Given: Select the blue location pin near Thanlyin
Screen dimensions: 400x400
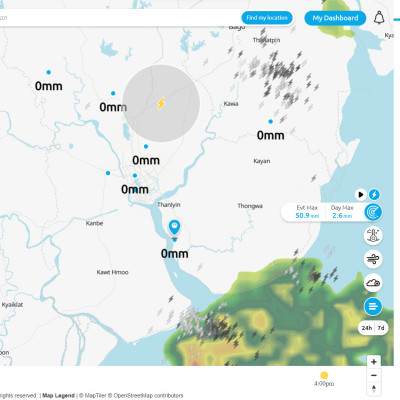Looking at the screenshot, I should [174, 228].
